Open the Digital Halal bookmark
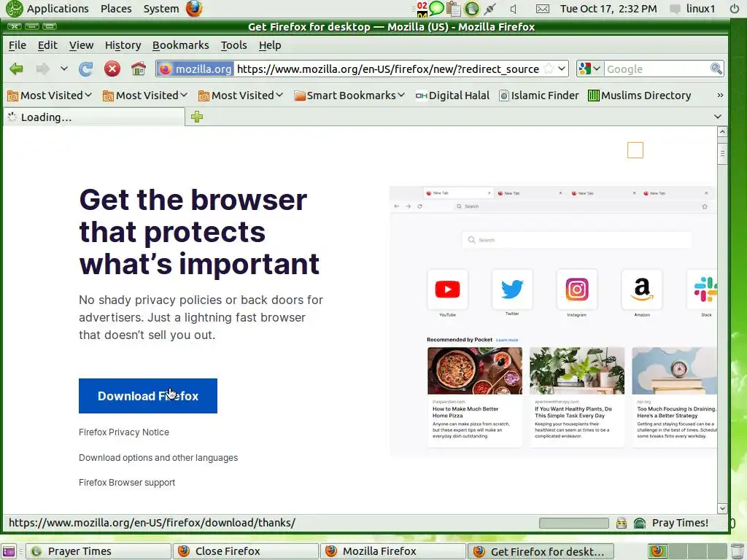 point(452,96)
